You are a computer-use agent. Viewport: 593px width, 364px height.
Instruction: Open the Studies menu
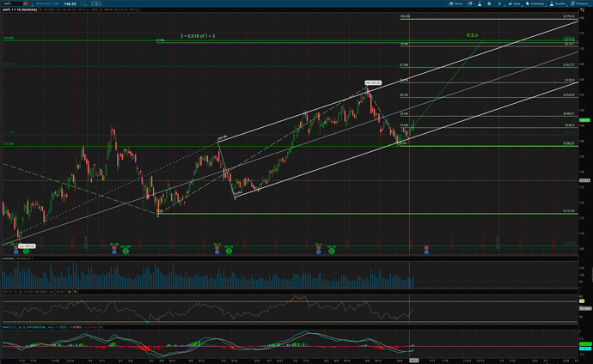559,3
